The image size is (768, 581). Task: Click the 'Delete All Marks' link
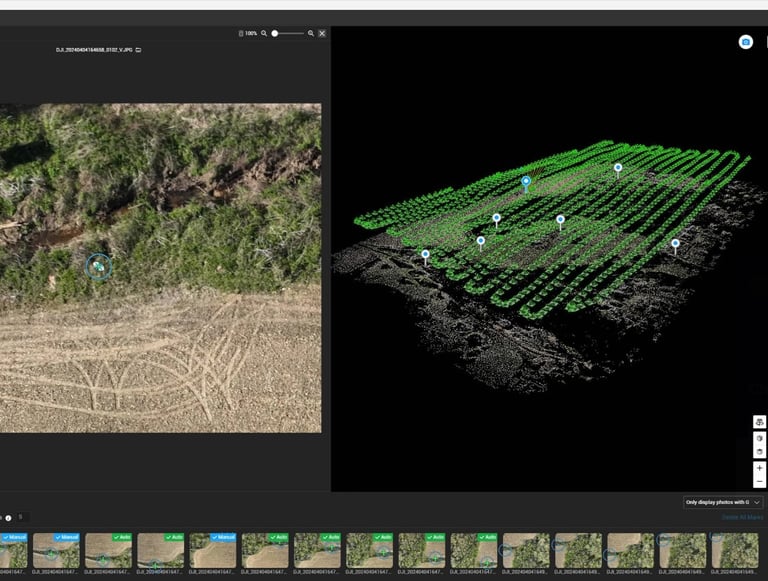[742, 517]
